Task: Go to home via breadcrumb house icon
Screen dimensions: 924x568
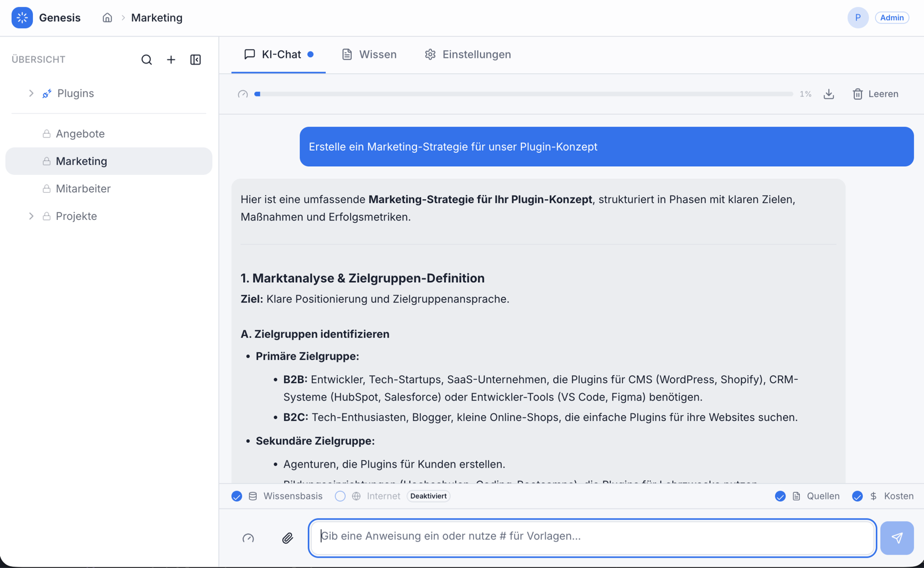Action: 107,18
